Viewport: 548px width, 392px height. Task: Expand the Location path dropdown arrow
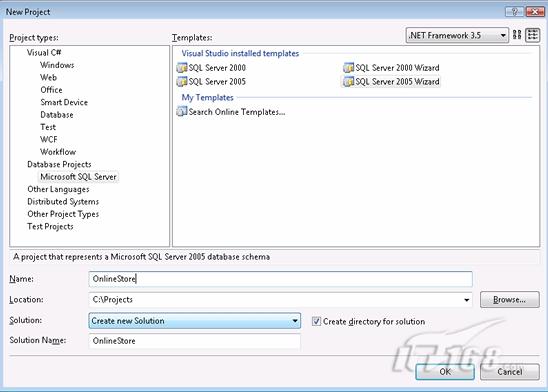tap(467, 300)
